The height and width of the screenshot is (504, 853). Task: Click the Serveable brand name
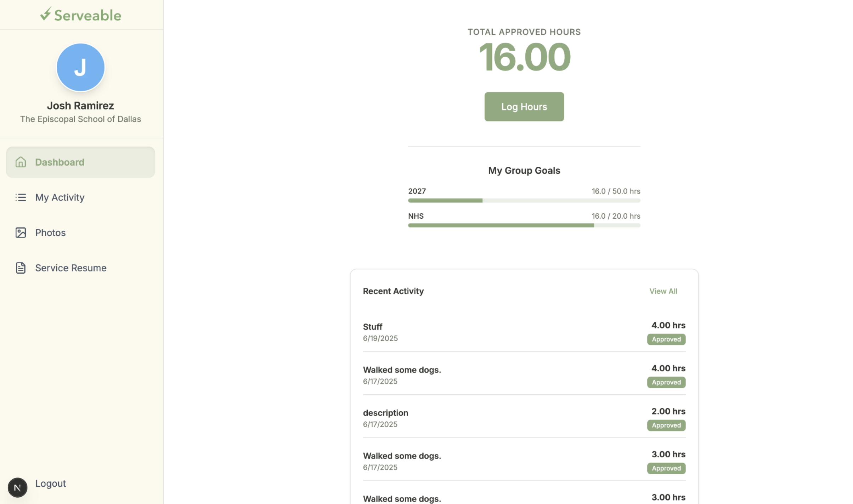(87, 15)
